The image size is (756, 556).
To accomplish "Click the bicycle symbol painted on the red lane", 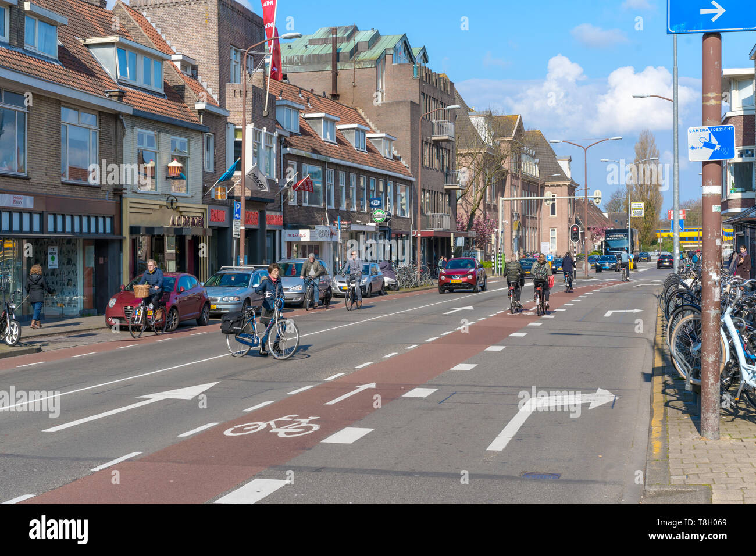I will coord(272,426).
